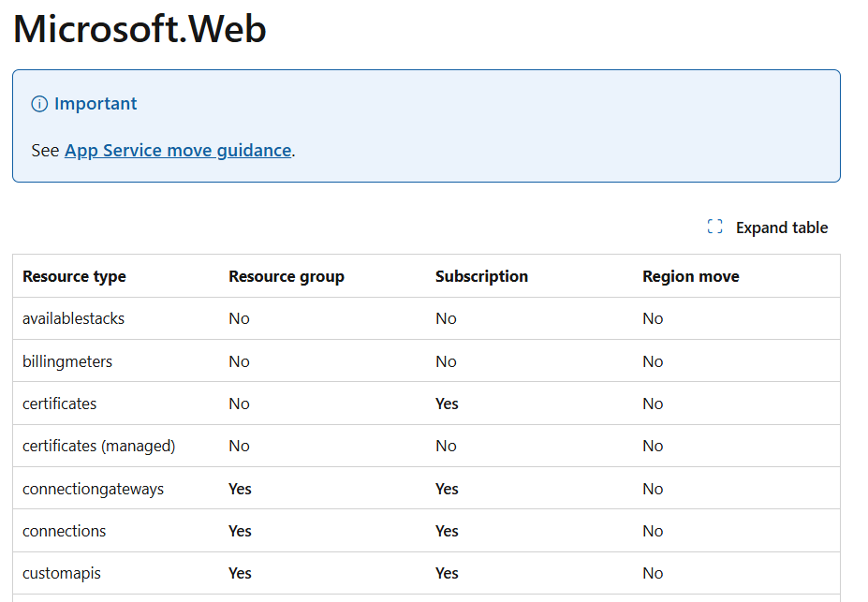
Task: Click Subscription Yes for connections row
Action: tap(447, 531)
